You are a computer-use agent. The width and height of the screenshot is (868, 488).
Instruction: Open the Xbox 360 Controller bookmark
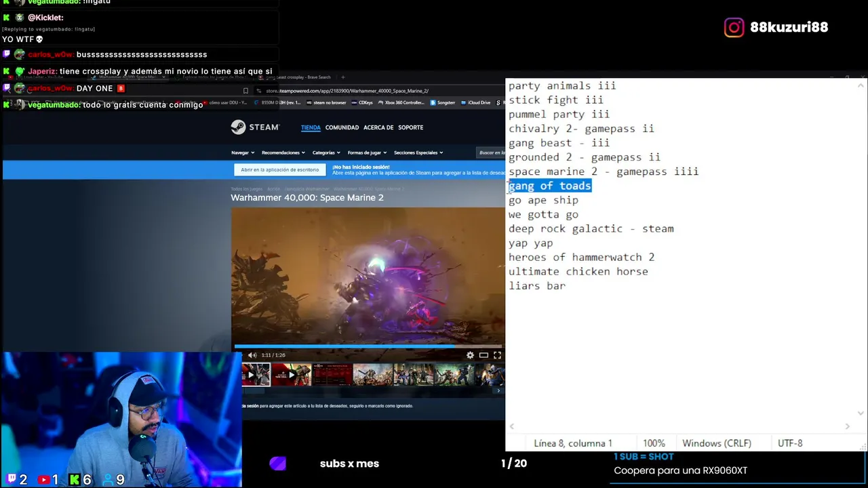(401, 102)
